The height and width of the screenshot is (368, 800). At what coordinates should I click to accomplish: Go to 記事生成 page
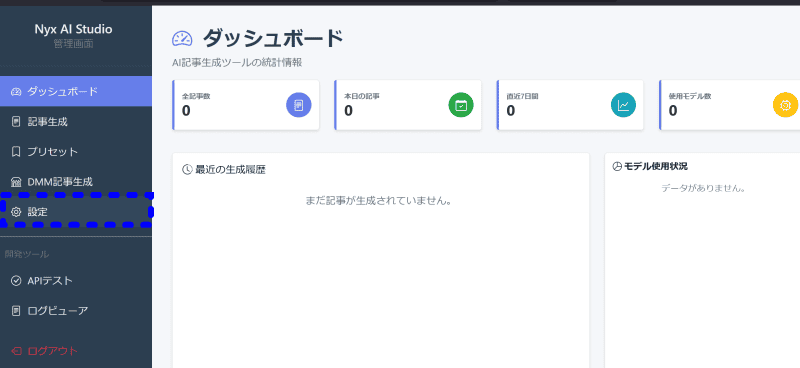point(76,121)
